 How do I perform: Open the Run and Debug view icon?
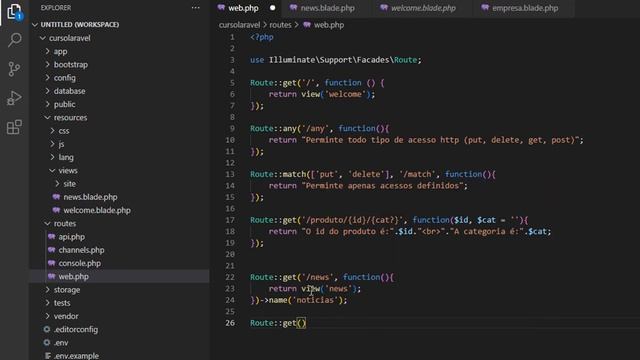coord(14,98)
